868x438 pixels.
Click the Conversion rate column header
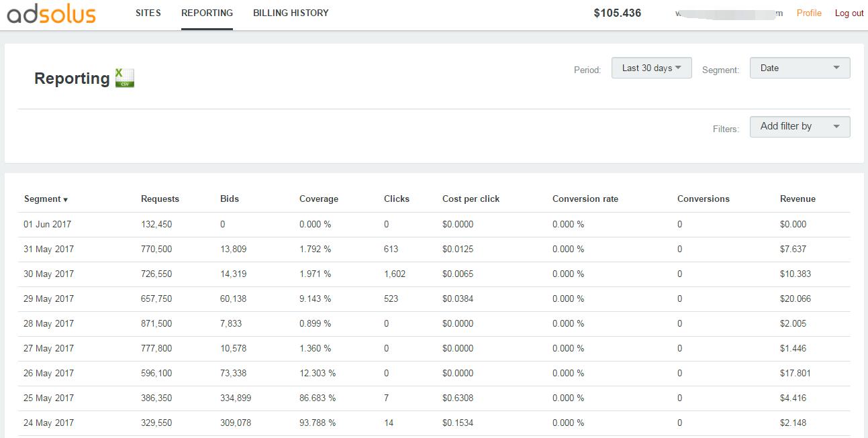coord(585,199)
